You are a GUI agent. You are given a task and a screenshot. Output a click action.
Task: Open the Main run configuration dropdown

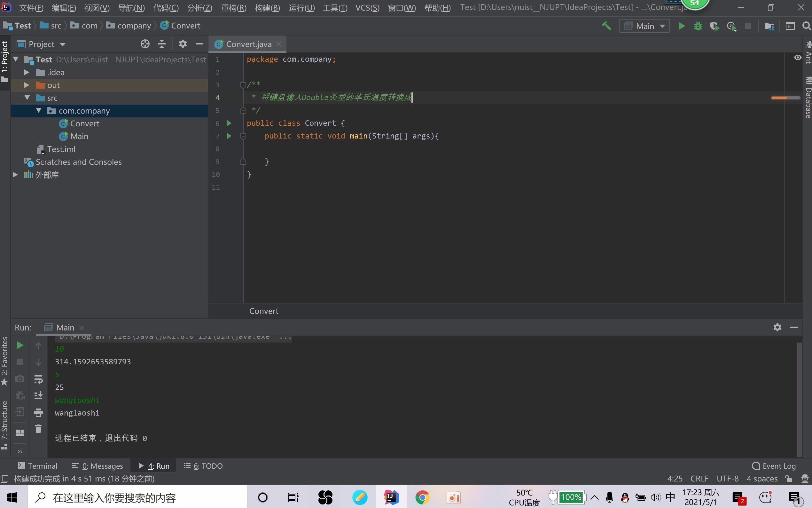click(644, 26)
